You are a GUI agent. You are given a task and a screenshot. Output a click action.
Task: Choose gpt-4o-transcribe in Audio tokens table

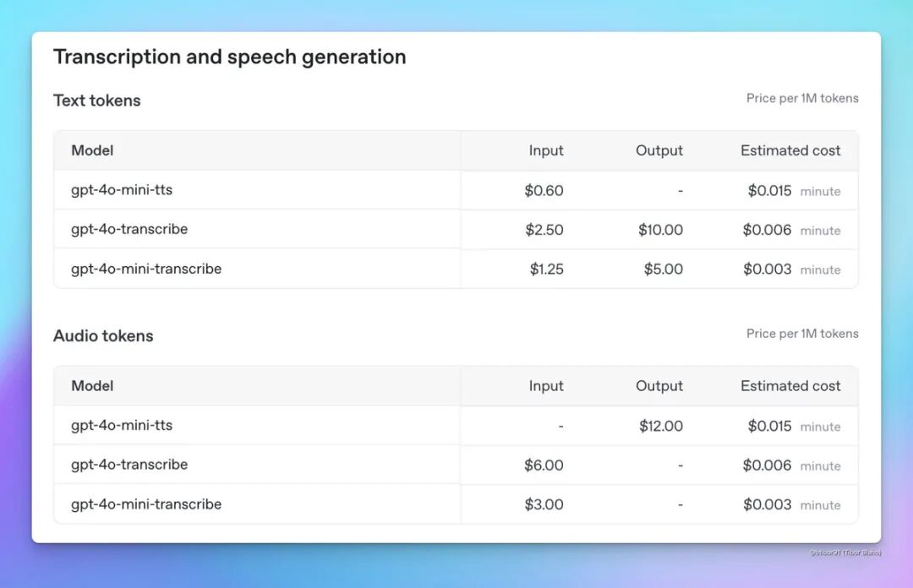(x=129, y=465)
